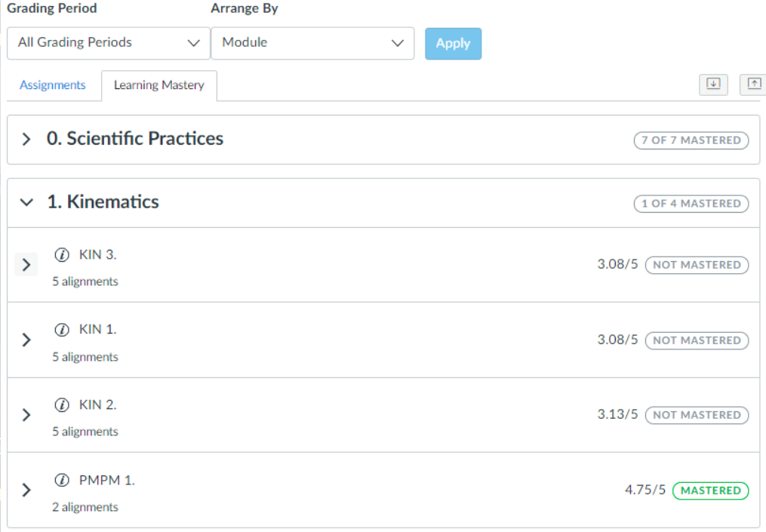
Task: Expand the KIN 2 outcome row
Action: pos(26,415)
